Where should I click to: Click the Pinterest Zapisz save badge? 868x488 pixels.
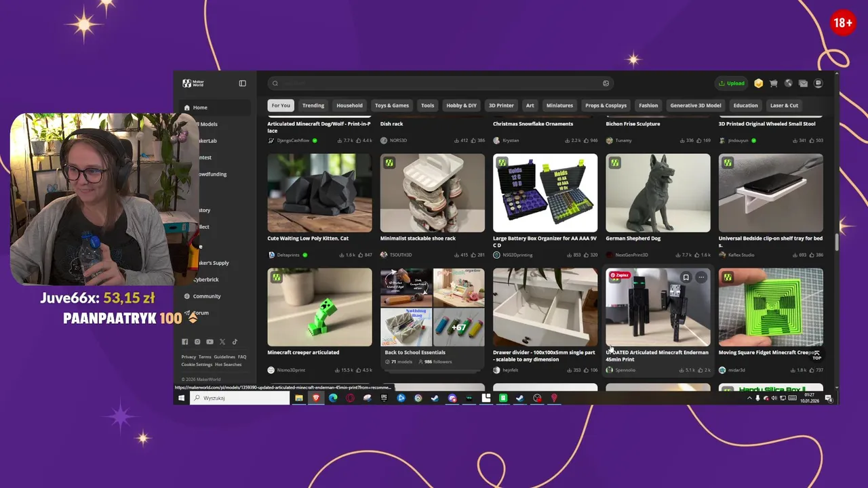click(x=620, y=275)
